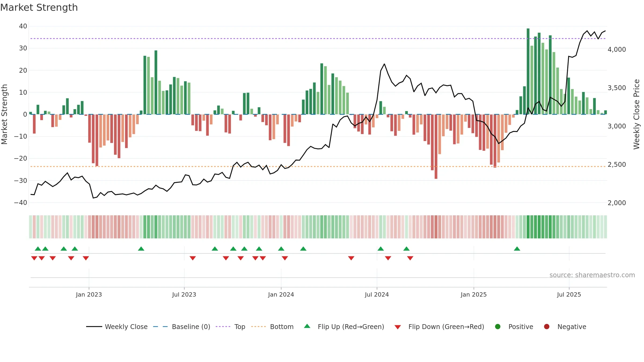Click the 2,500 right-axis price label
This screenshot has width=644, height=362.
point(617,165)
